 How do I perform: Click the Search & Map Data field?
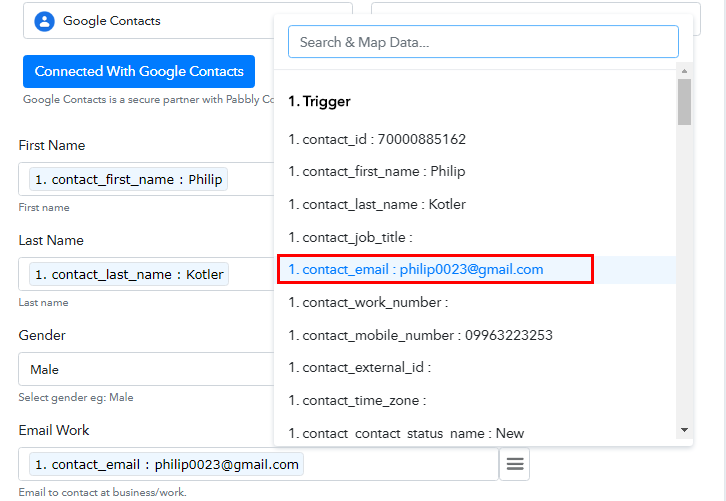click(x=483, y=42)
